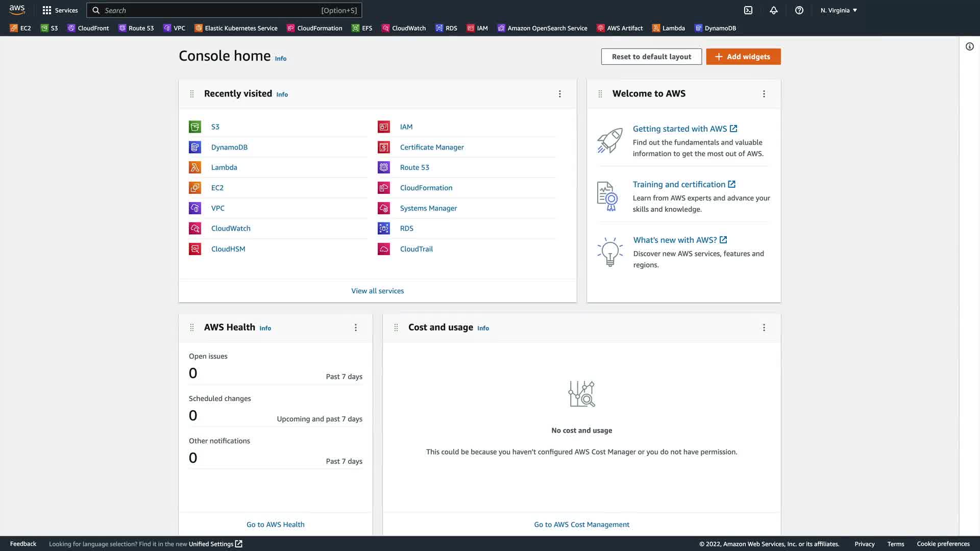Click the notifications bell icon

pos(774,10)
